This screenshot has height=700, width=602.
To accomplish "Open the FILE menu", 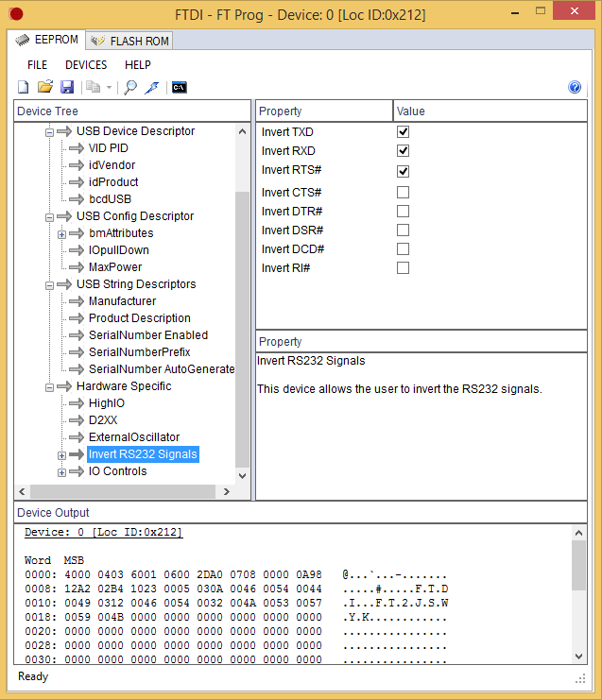I will pos(37,65).
